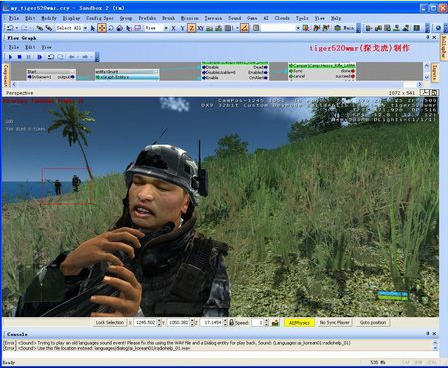Click the Flow Graph horizontal scrollbar
The width and height of the screenshot is (448, 368).
(217, 84)
